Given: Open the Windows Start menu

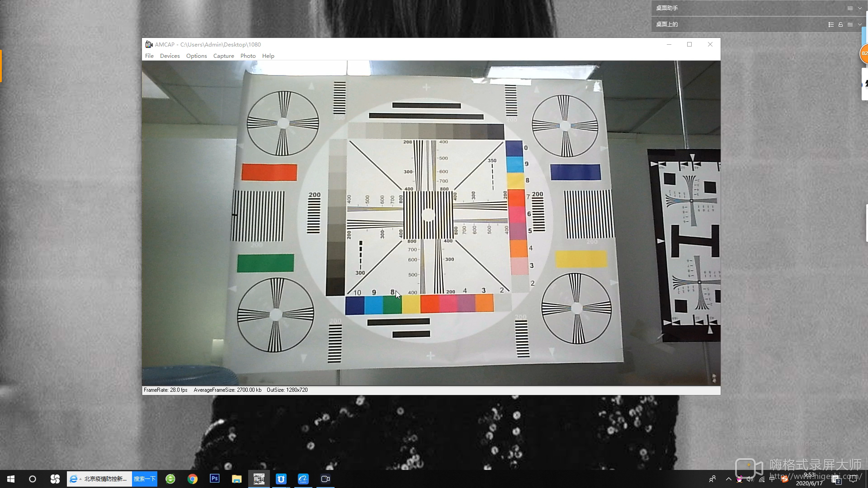Looking at the screenshot, I should tap(11, 479).
